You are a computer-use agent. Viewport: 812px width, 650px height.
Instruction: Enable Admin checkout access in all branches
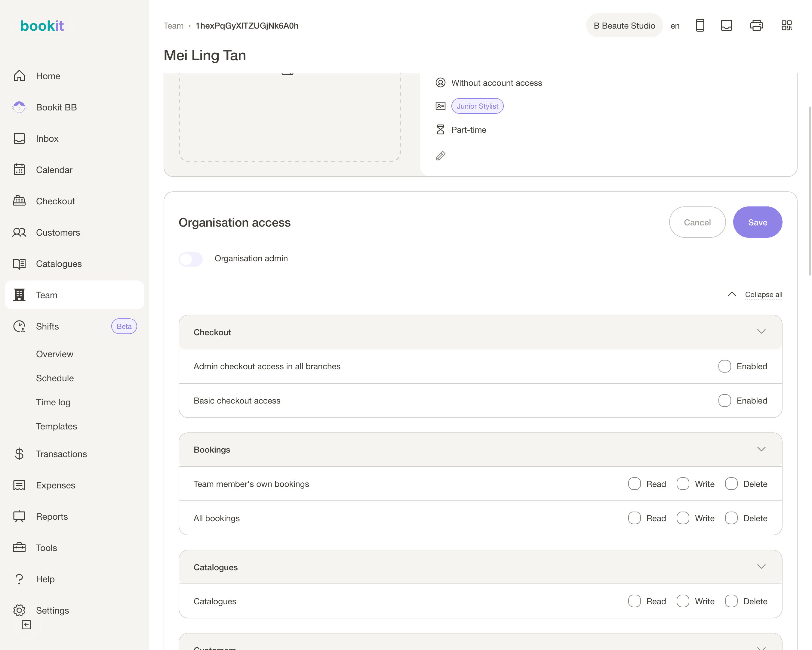pyautogui.click(x=724, y=366)
